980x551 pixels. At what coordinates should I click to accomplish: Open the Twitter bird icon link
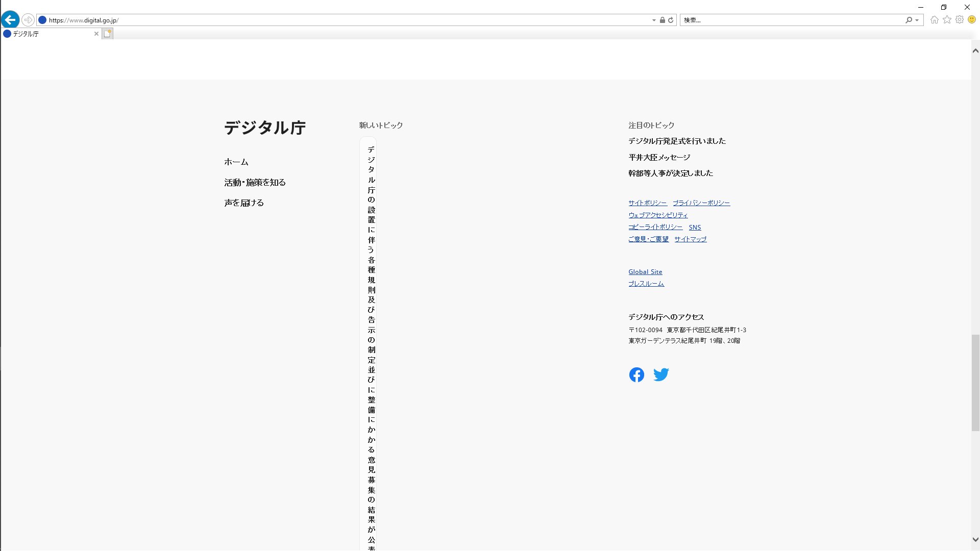click(x=661, y=375)
